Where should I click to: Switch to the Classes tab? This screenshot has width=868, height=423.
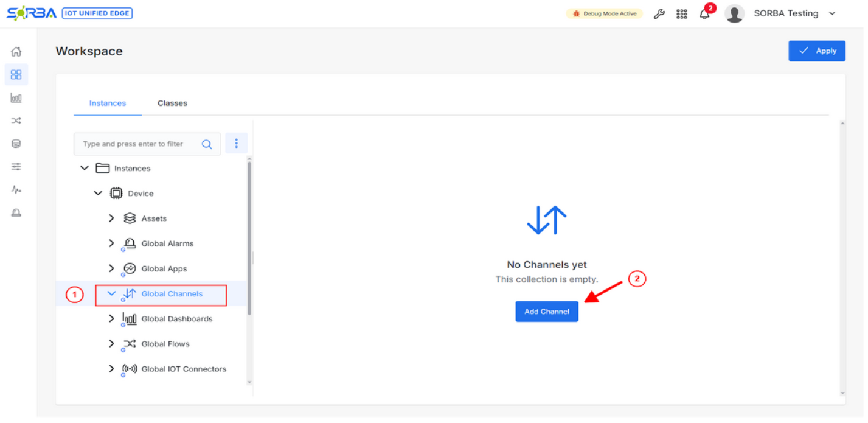pyautogui.click(x=172, y=103)
